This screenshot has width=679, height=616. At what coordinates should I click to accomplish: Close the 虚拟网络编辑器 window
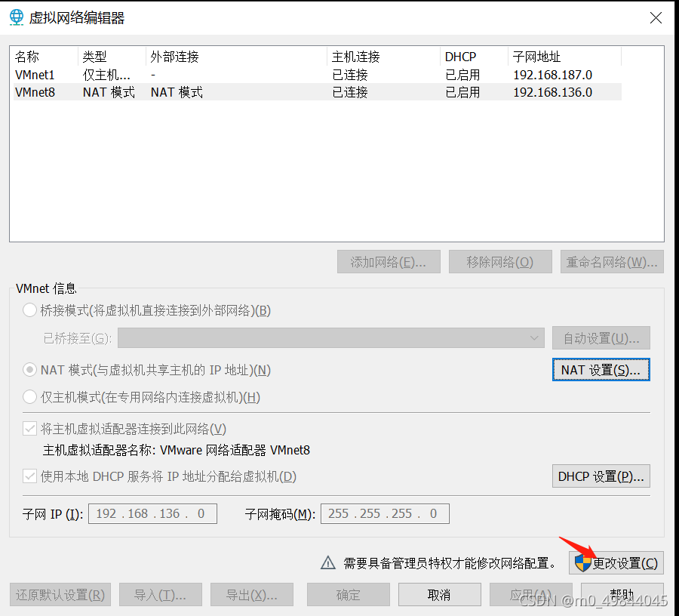pyautogui.click(x=656, y=18)
